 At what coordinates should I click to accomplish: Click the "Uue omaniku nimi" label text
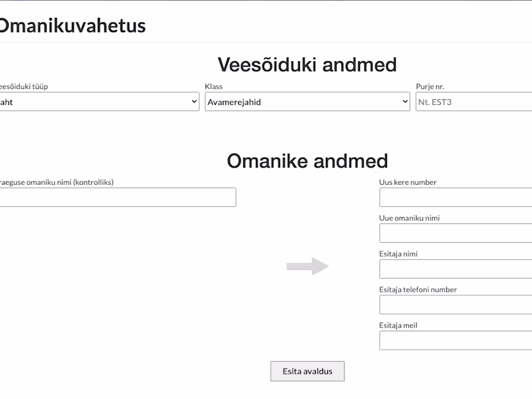(x=409, y=218)
